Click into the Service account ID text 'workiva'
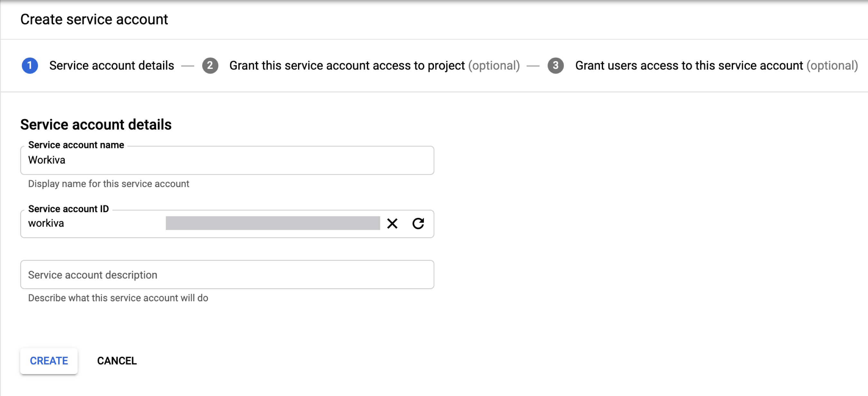Viewport: 868px width, 396px height. coord(46,223)
